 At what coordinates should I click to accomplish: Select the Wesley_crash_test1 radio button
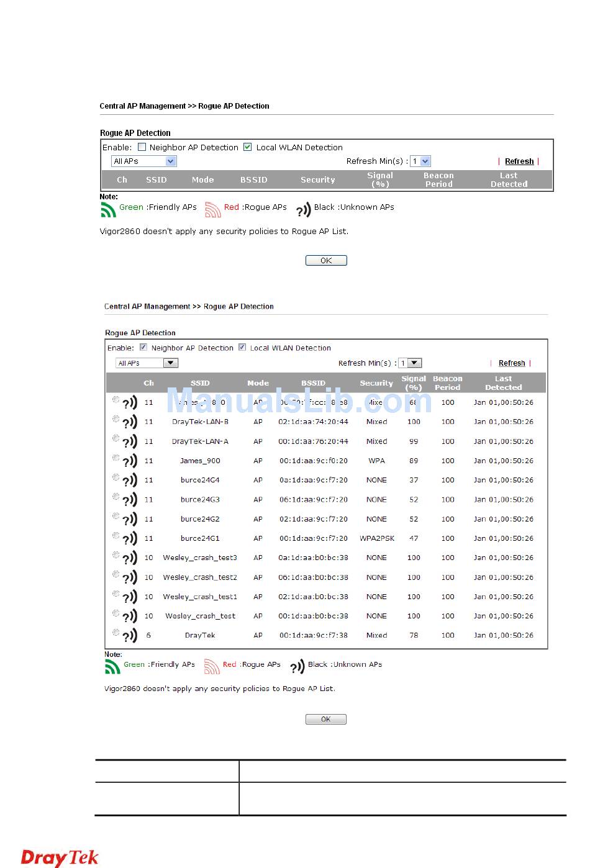pyautogui.click(x=116, y=594)
